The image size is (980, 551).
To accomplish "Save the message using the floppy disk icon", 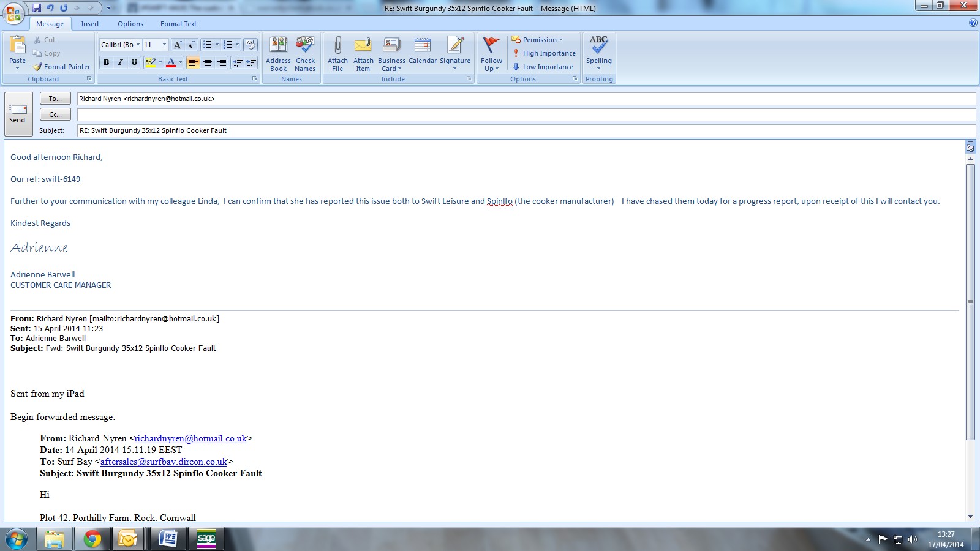I will coord(37,8).
